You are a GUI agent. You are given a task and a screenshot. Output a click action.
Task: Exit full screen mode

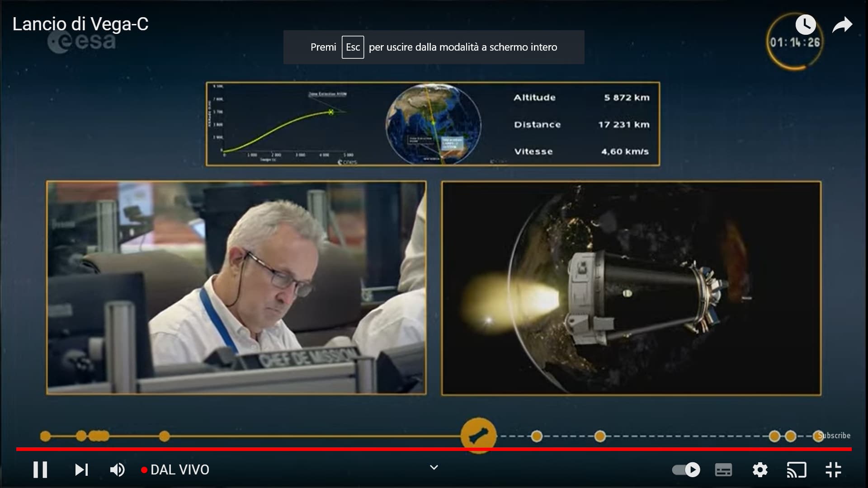coord(833,469)
